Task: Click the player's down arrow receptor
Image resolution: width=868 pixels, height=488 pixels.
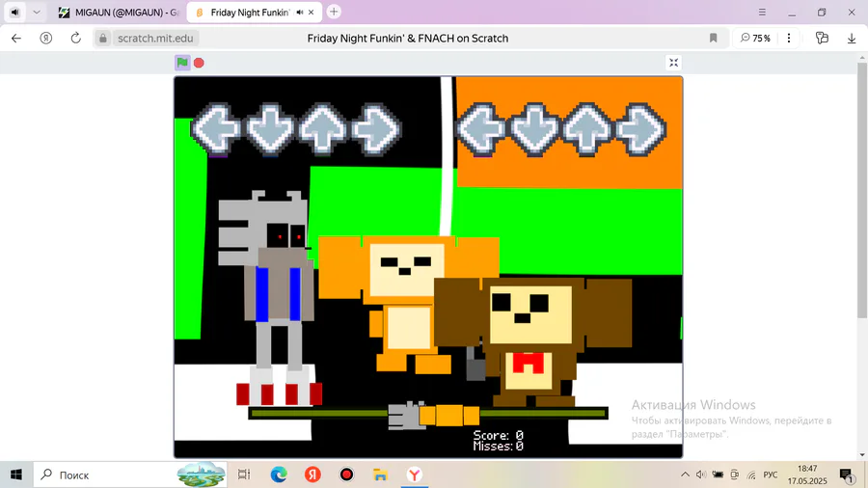Action: [x=534, y=129]
